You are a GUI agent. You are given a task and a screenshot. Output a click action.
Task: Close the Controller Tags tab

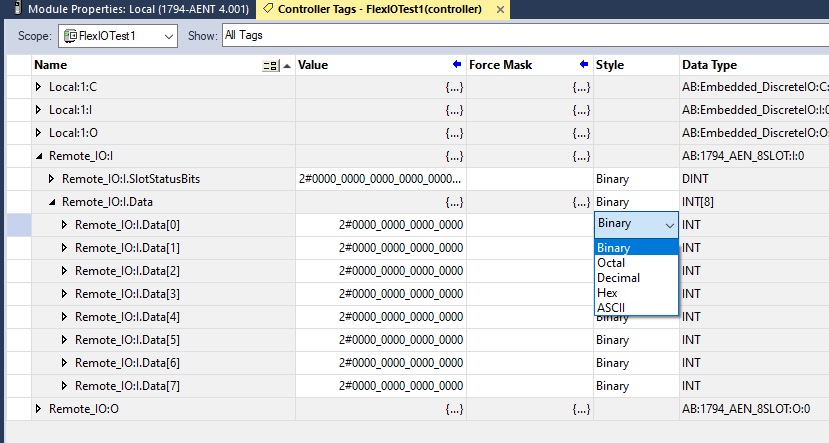click(x=500, y=10)
